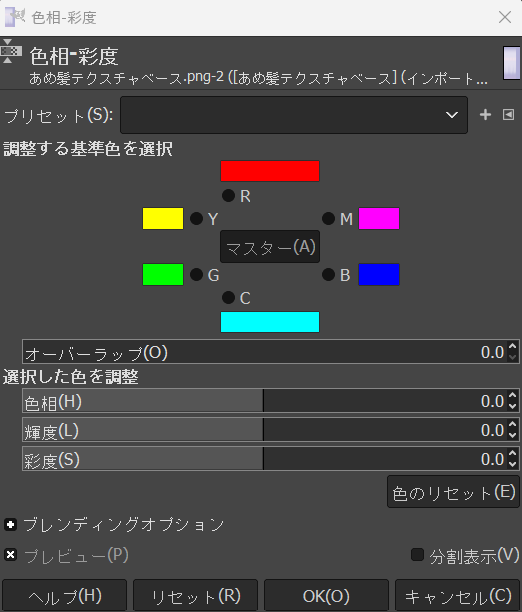Click the plus icon to save preset

tap(485, 115)
